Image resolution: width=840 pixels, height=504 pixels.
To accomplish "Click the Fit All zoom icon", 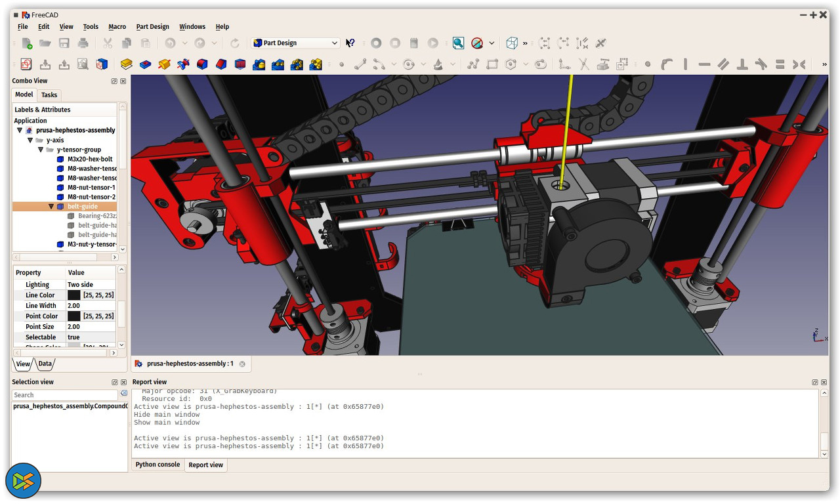I will coord(458,43).
